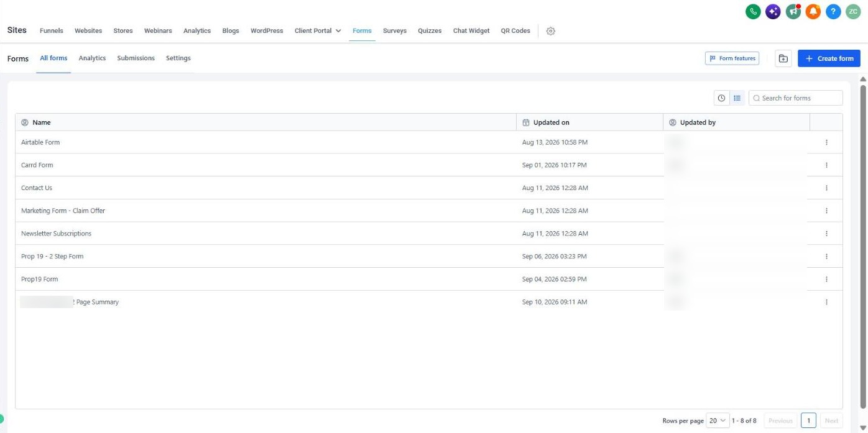868x433 pixels.
Task: Click the Updated by column header
Action: pyautogui.click(x=736, y=122)
